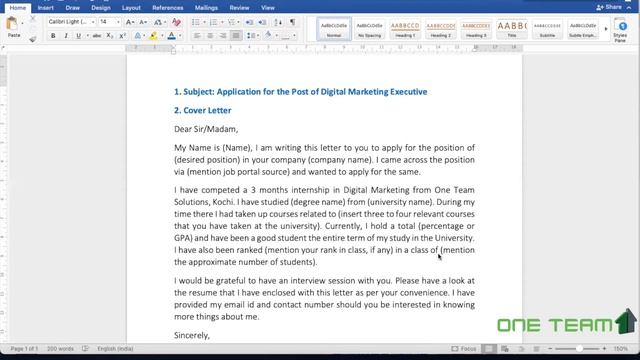Switch to Draft view in status bar

pyautogui.click(x=536, y=349)
